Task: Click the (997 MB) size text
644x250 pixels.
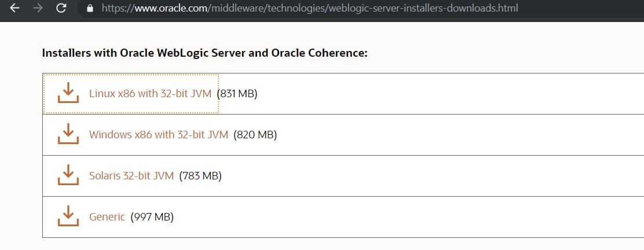Action: pos(152,217)
